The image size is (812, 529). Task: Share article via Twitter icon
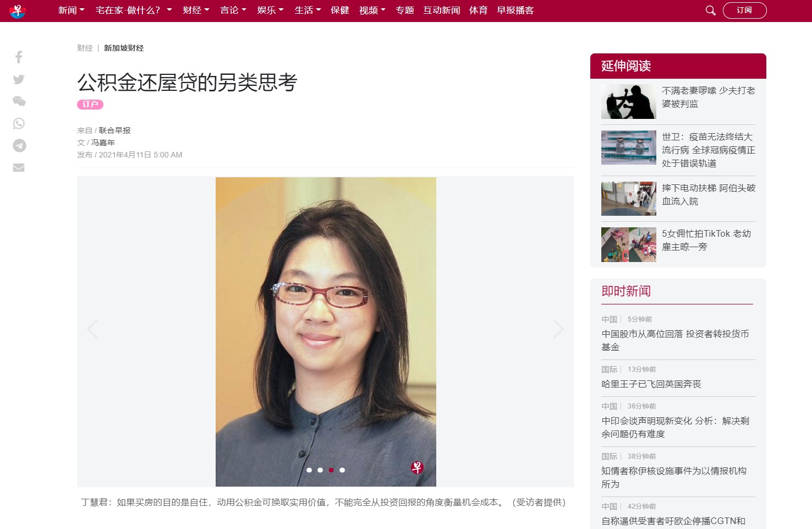[19, 79]
